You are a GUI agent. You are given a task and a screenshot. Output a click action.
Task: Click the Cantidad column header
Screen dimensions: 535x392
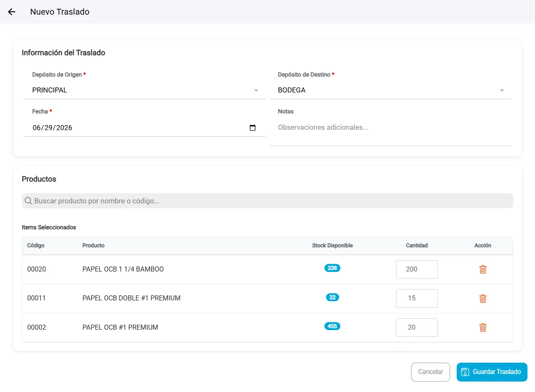(x=417, y=246)
